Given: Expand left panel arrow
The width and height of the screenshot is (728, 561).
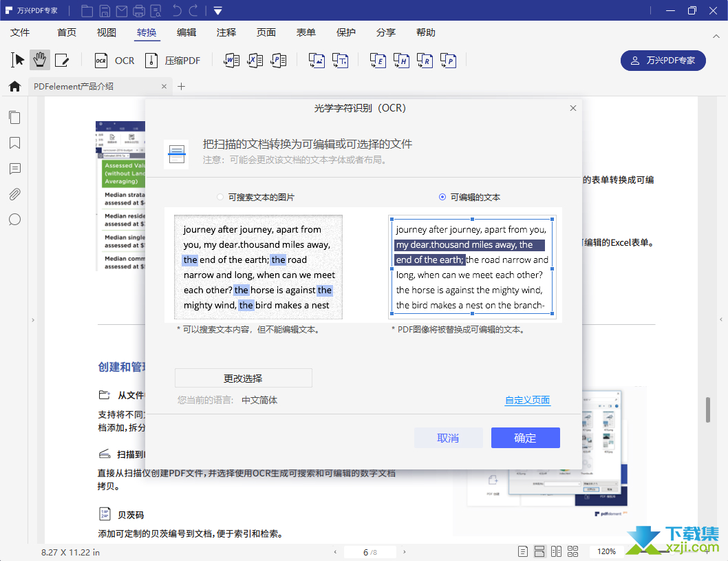Looking at the screenshot, I should 33,320.
